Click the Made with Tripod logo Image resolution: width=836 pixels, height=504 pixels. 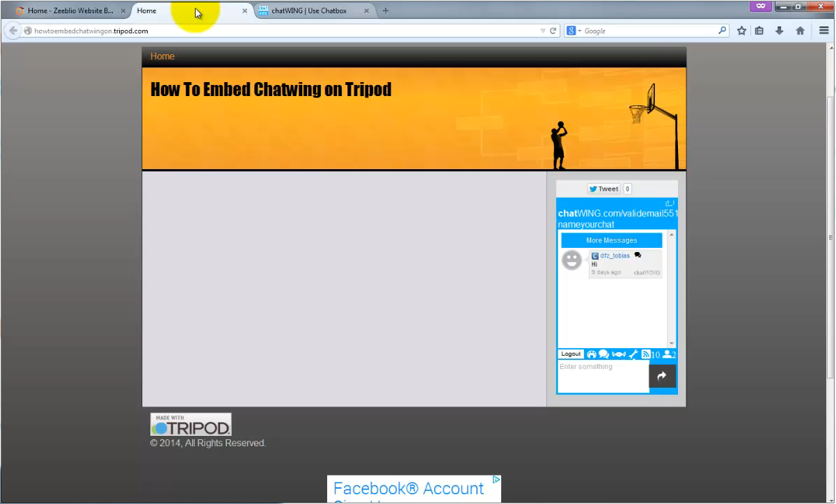pos(191,425)
